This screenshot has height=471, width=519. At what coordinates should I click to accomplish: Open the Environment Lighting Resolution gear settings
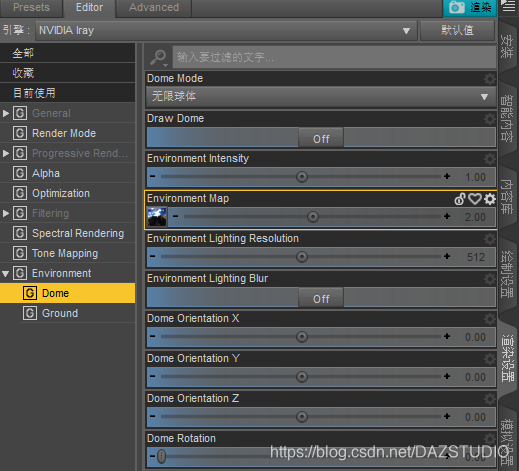[490, 239]
